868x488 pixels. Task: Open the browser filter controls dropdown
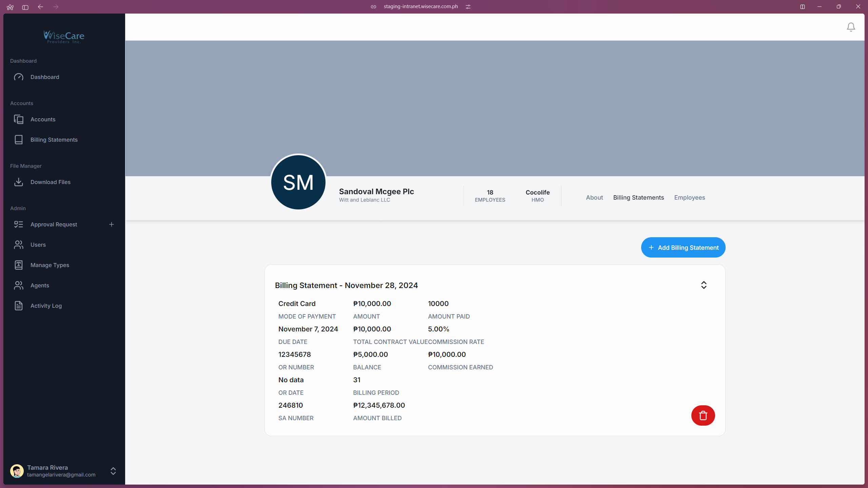point(468,6)
